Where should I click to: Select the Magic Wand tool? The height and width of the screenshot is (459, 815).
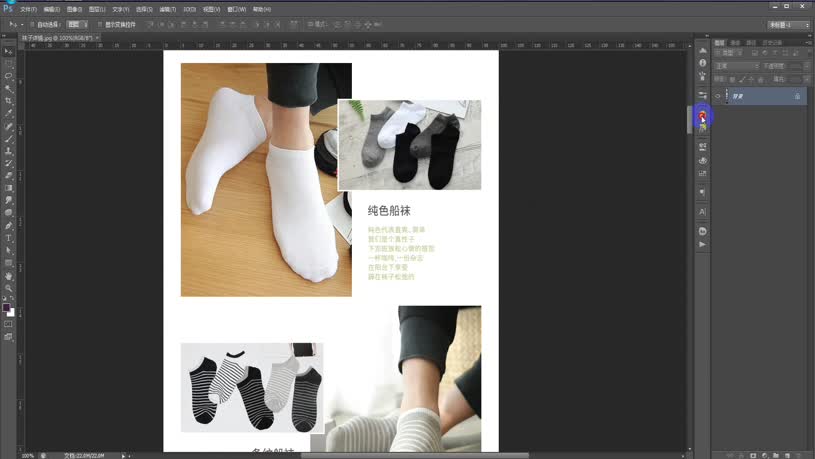click(8, 88)
